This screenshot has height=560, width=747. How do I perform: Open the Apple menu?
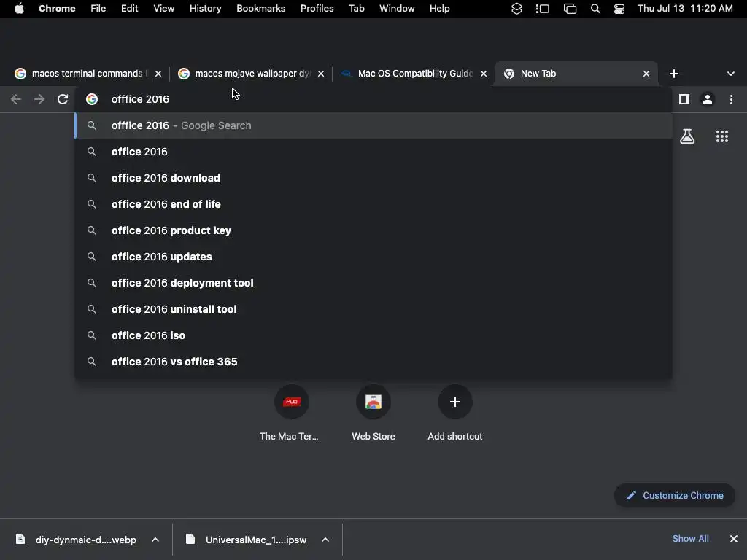(19, 9)
